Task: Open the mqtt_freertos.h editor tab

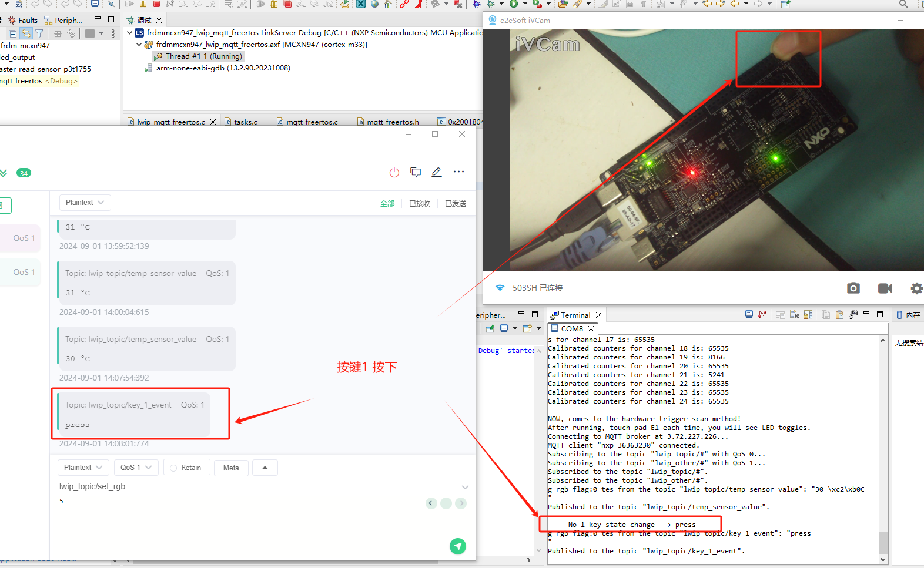Action: 388,122
